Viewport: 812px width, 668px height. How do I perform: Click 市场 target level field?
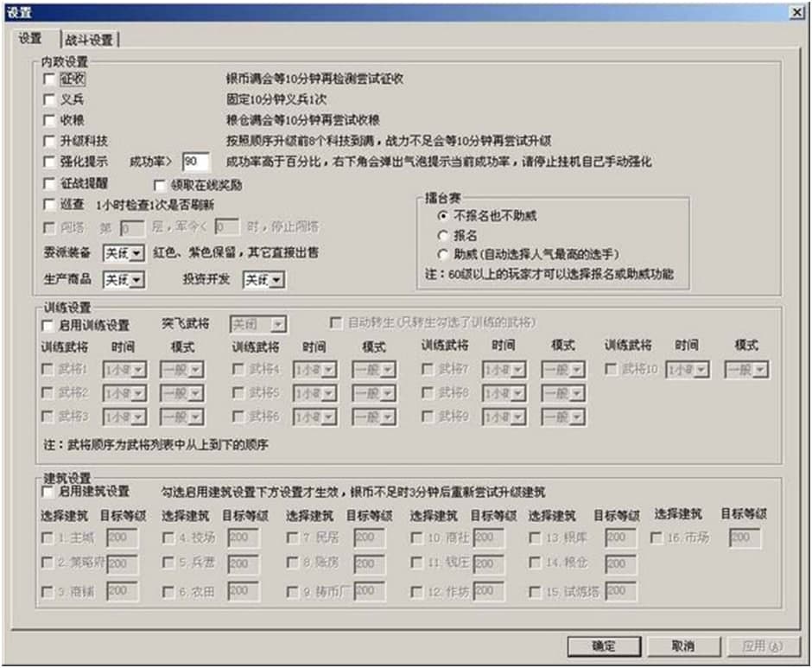(745, 538)
